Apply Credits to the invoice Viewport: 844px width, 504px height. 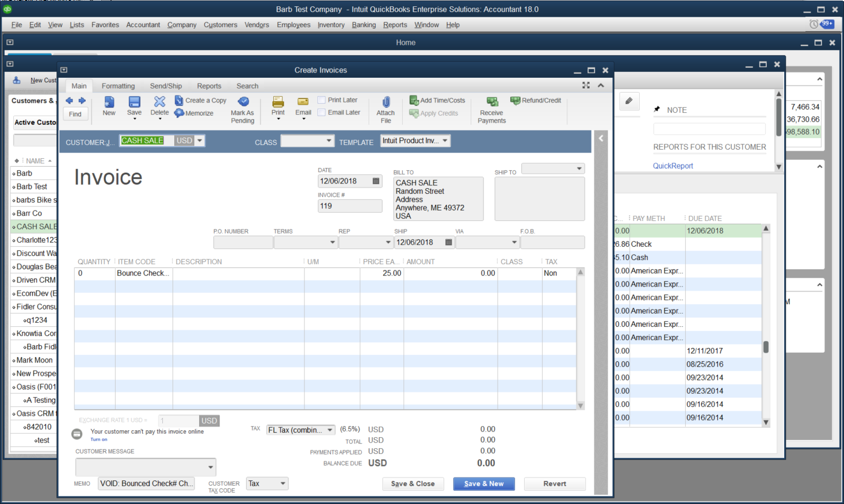pos(434,113)
